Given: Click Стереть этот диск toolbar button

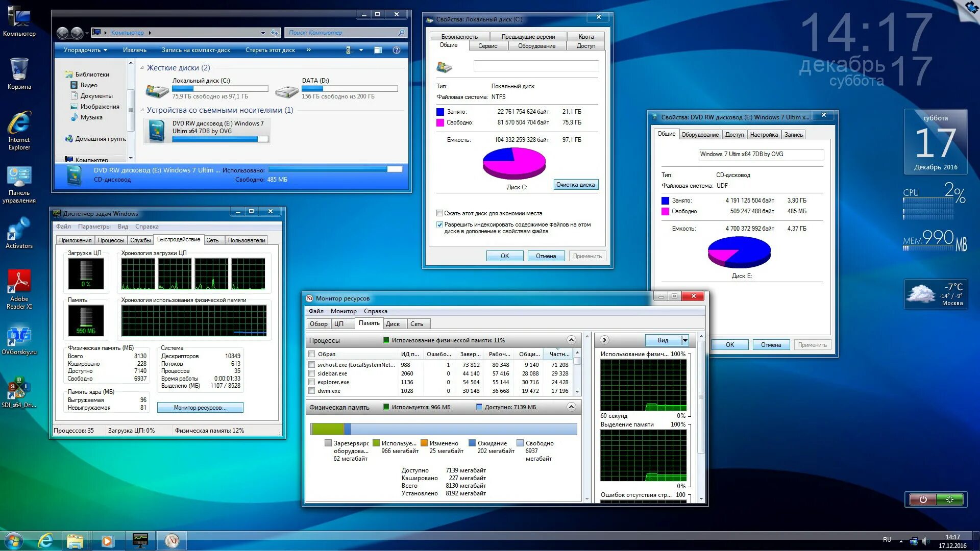Looking at the screenshot, I should (270, 50).
